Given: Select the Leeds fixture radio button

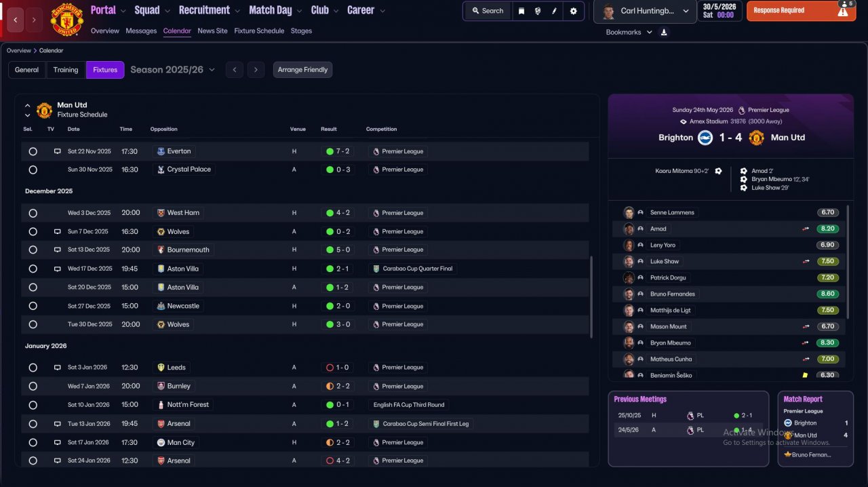Looking at the screenshot, I should point(33,368).
